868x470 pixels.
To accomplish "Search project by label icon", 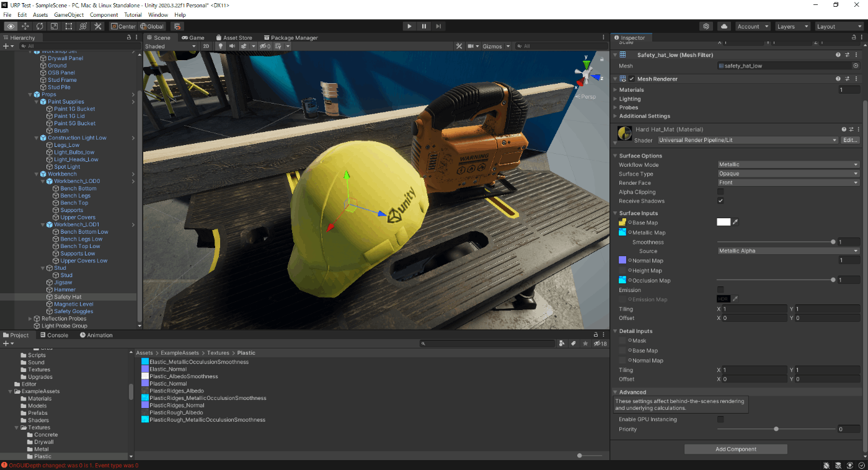I will tap(573, 343).
